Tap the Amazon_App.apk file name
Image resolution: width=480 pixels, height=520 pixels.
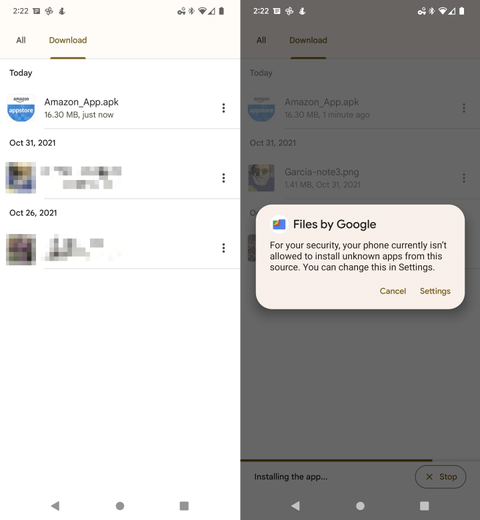pos(81,102)
